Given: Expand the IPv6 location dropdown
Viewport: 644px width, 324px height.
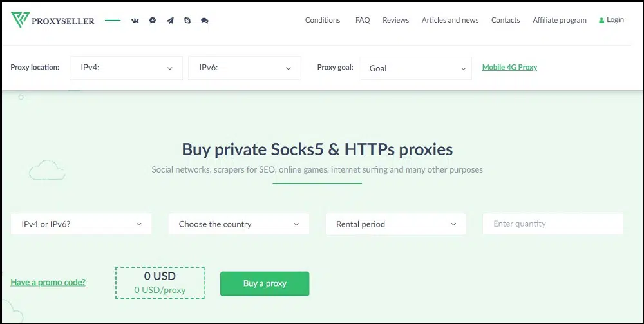Looking at the screenshot, I should coord(245,68).
